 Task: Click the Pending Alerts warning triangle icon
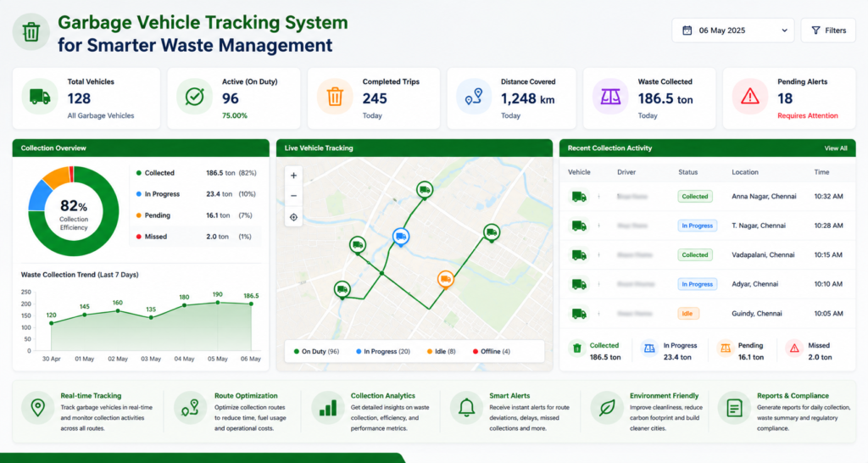tap(750, 97)
